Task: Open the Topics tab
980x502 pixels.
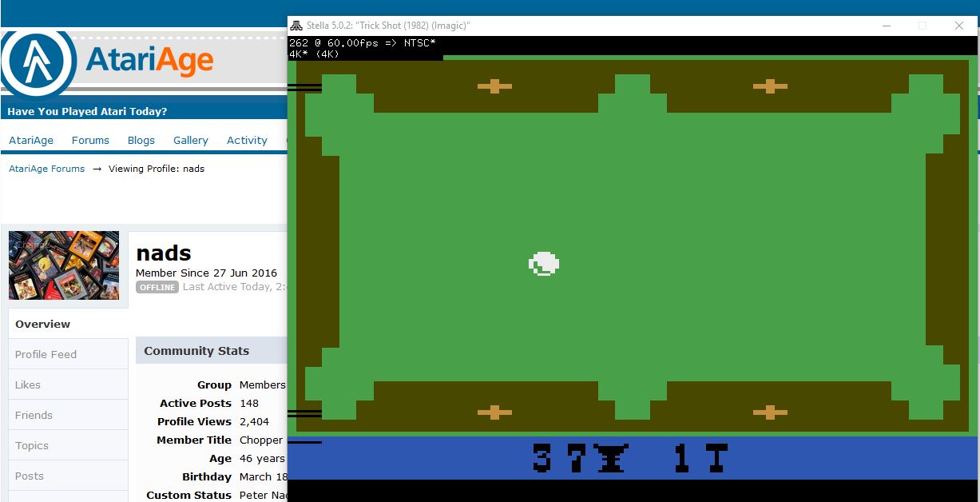Action: click(32, 445)
